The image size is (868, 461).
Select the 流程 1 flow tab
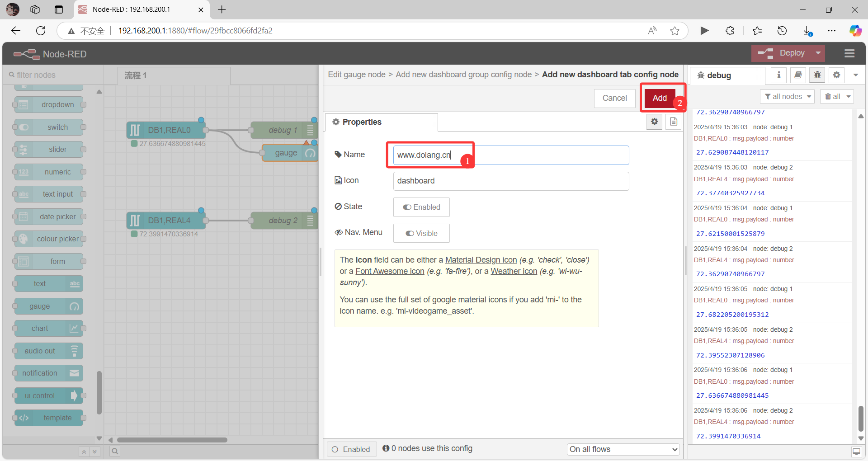pyautogui.click(x=135, y=75)
